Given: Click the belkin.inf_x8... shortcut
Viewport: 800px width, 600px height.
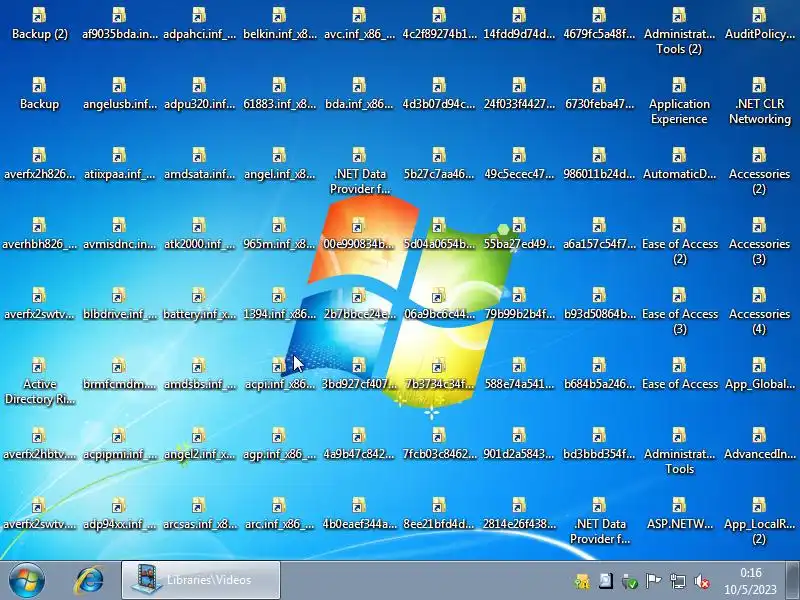Looking at the screenshot, I should 280,24.
